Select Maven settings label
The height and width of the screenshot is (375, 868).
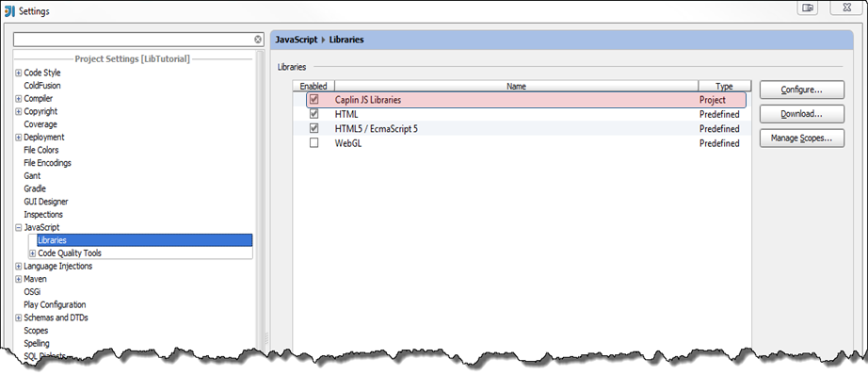click(36, 279)
